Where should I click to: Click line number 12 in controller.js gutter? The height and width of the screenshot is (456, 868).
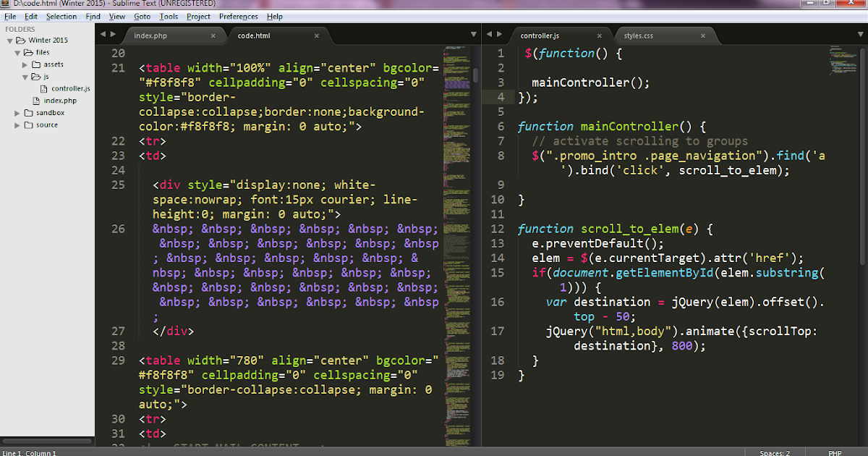pyautogui.click(x=497, y=229)
